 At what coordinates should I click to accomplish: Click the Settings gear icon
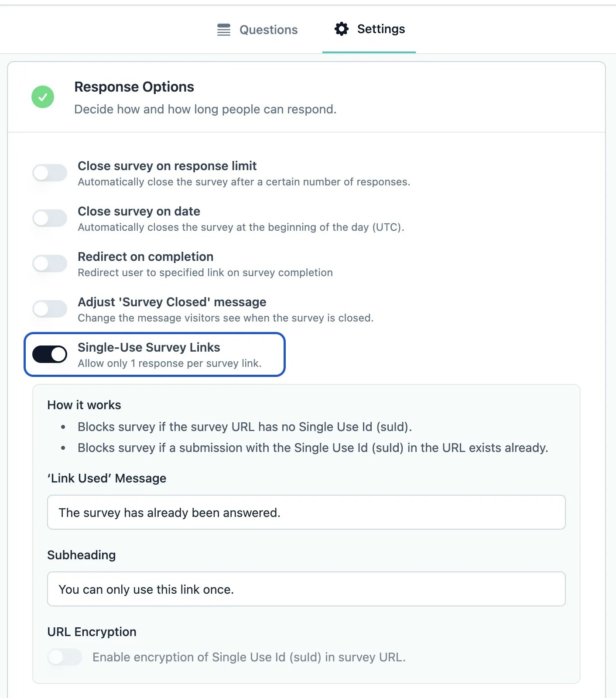tap(342, 29)
